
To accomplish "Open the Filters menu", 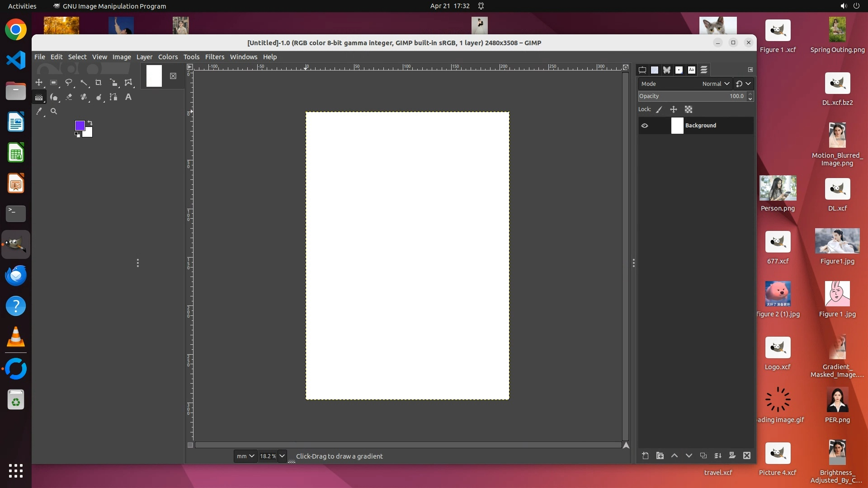I will [x=214, y=57].
